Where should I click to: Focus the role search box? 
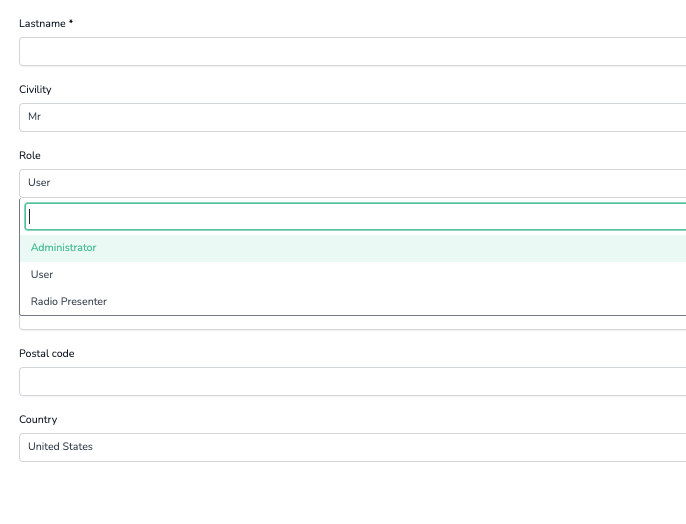[355, 217]
